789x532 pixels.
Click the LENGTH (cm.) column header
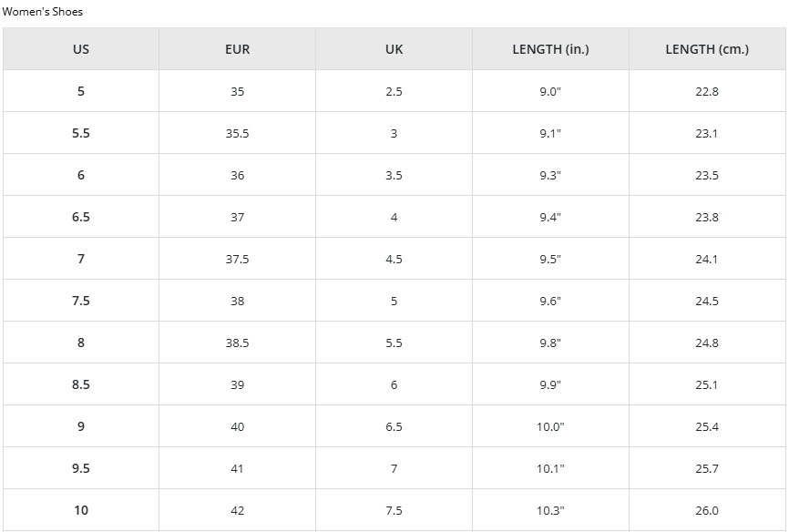[707, 49]
